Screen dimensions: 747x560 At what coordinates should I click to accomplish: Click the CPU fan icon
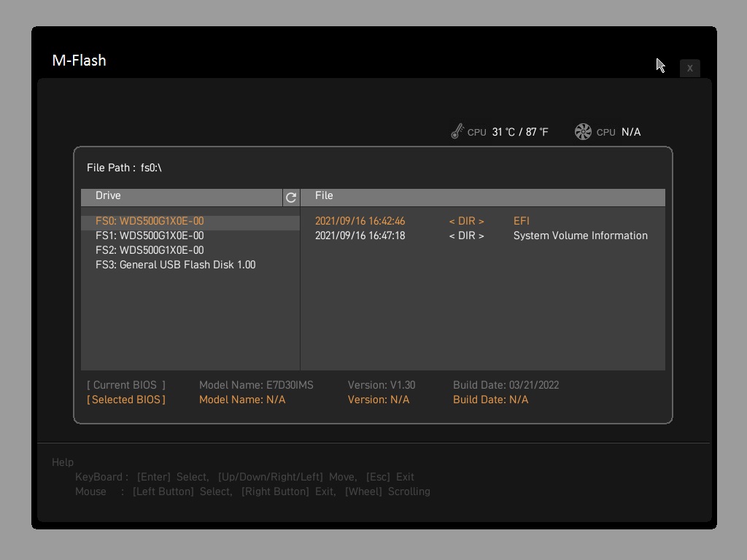pos(583,132)
